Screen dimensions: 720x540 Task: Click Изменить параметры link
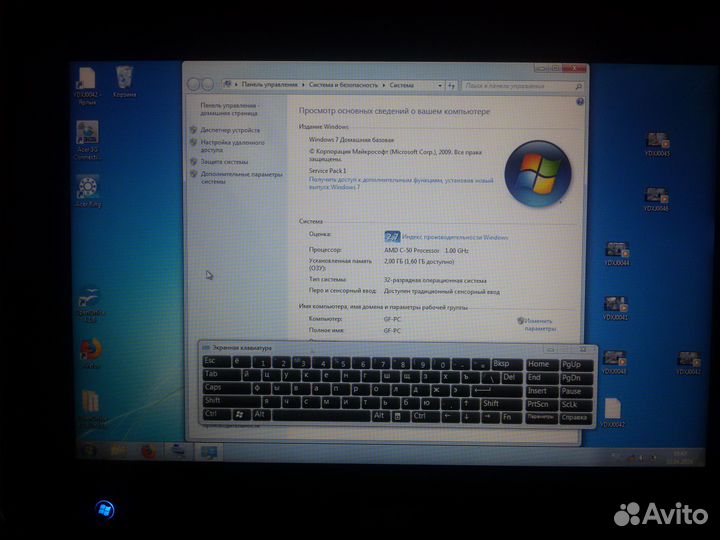pos(540,325)
